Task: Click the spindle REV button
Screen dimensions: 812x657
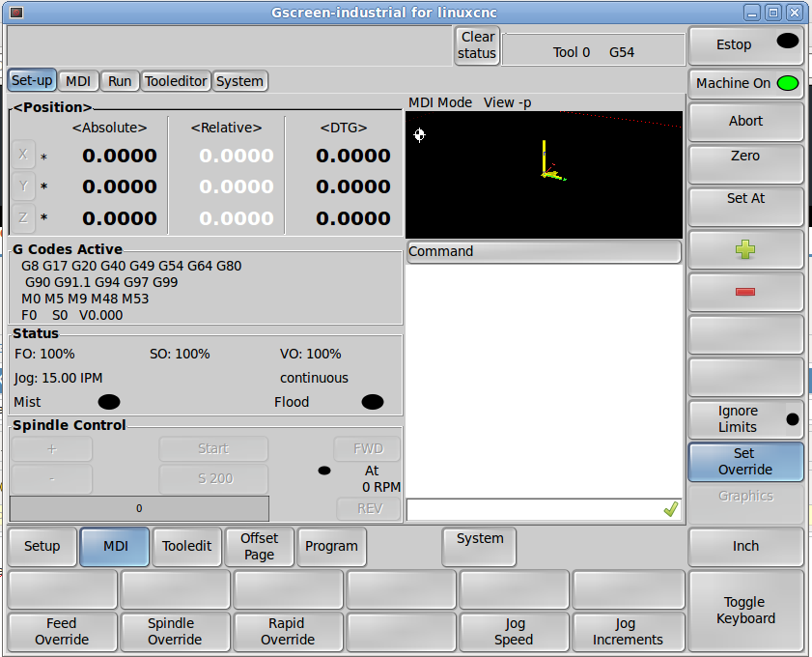Action: click(x=369, y=509)
